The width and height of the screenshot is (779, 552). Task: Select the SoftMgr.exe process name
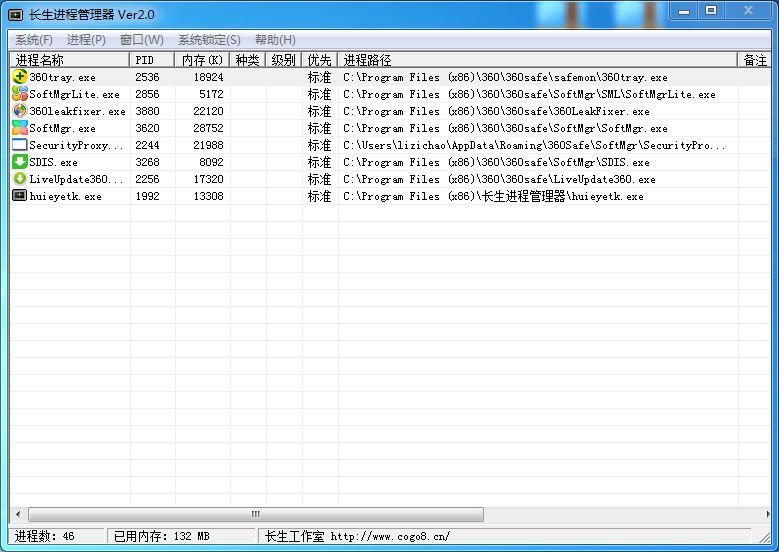tap(63, 128)
